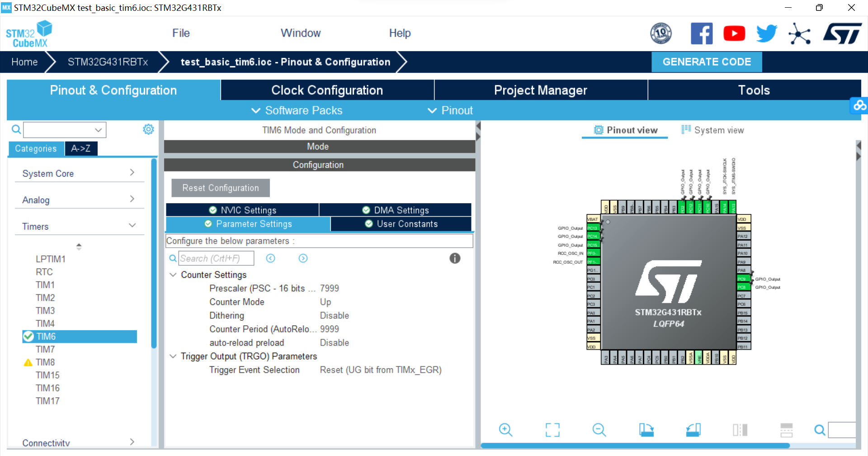The width and height of the screenshot is (868, 456).
Task: Click the peripheral search magnifier icon
Action: (16, 130)
